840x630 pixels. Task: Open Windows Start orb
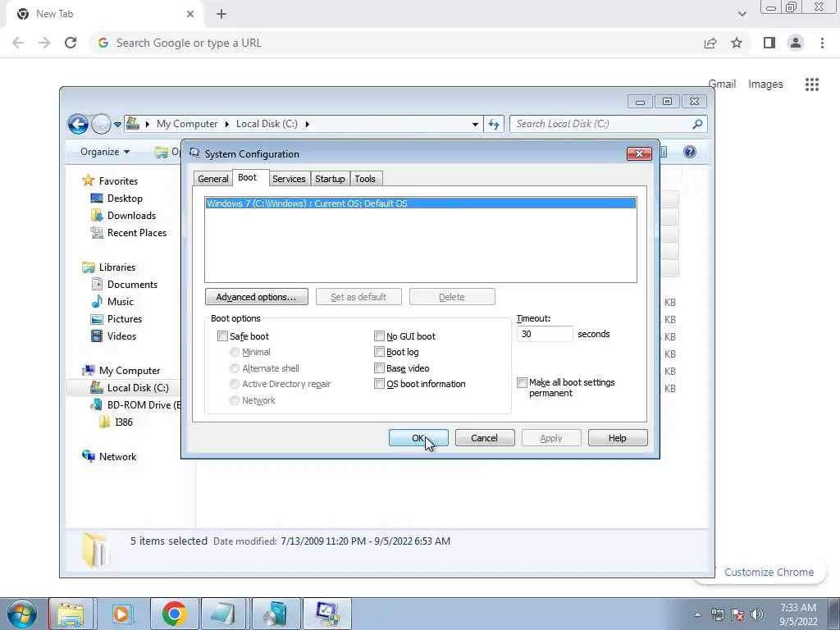coord(22,614)
